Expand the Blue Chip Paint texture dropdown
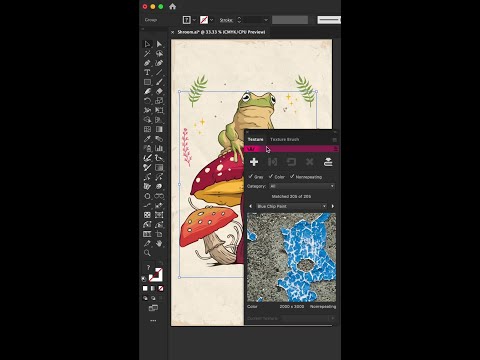Viewport: 480px width, 360px height. 291,206
